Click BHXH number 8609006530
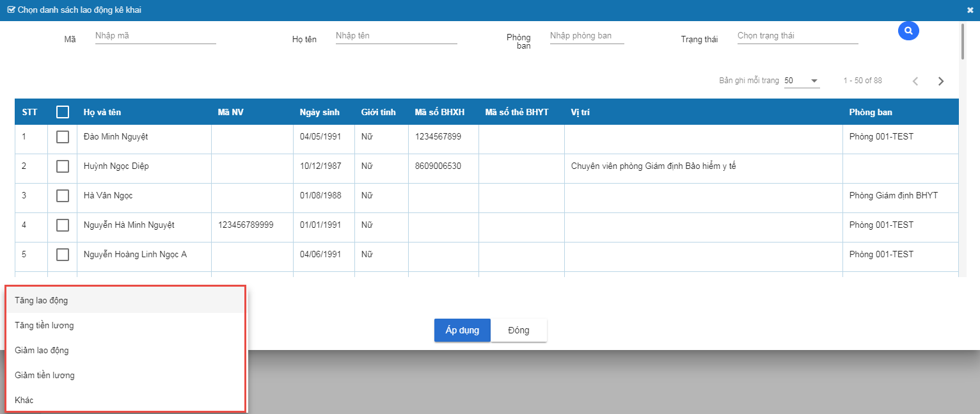The width and height of the screenshot is (980, 414). 438,166
